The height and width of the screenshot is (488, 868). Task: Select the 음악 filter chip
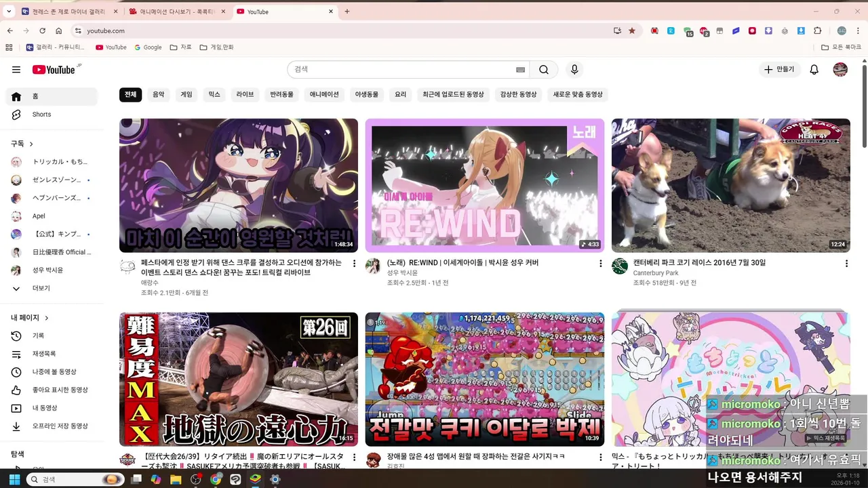tap(158, 95)
